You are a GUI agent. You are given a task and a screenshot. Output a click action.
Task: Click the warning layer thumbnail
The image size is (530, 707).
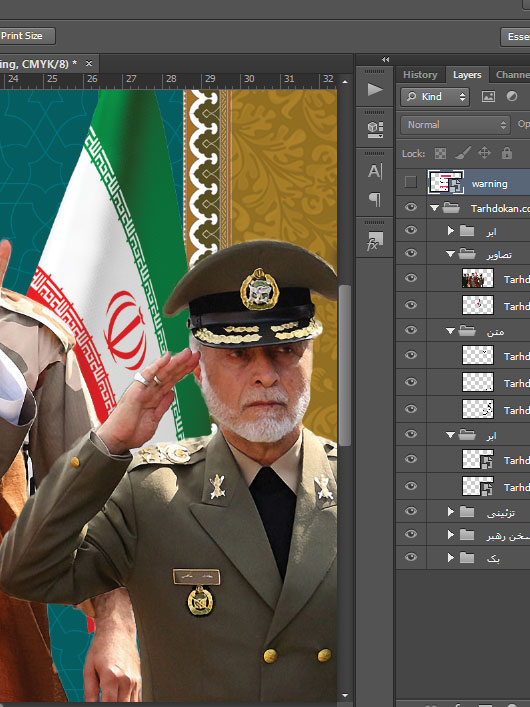(446, 182)
